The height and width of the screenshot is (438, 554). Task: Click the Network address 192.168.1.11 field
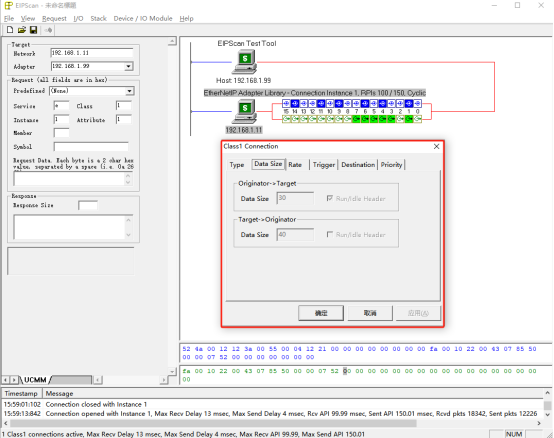[92, 53]
